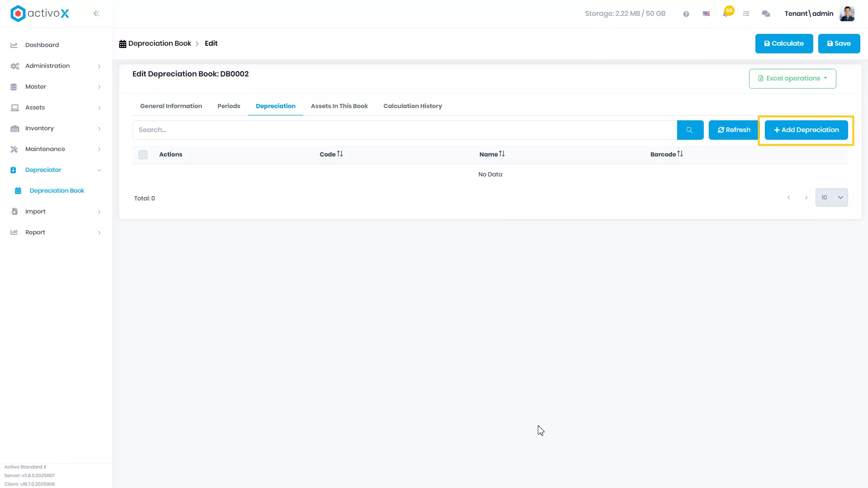Click the search magnifier button
Screen dimensions: 868x488
690,130
